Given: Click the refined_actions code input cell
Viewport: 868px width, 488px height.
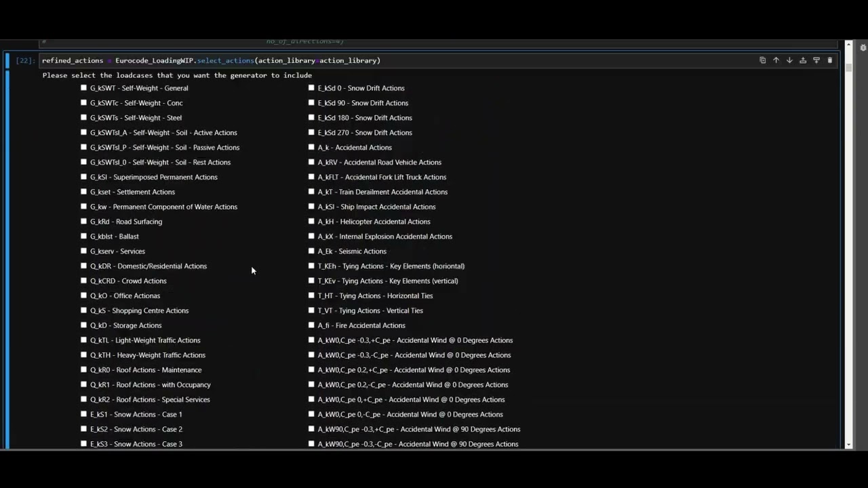Looking at the screenshot, I should (x=439, y=60).
